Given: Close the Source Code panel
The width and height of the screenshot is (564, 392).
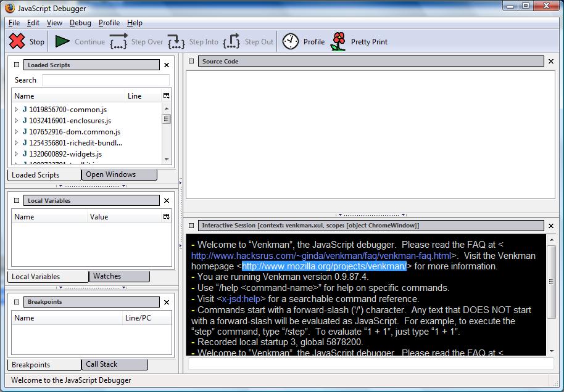Looking at the screenshot, I should point(551,62).
